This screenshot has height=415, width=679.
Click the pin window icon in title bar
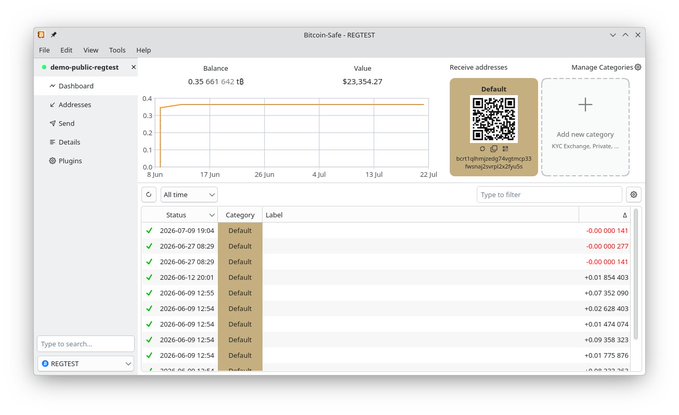tap(54, 35)
